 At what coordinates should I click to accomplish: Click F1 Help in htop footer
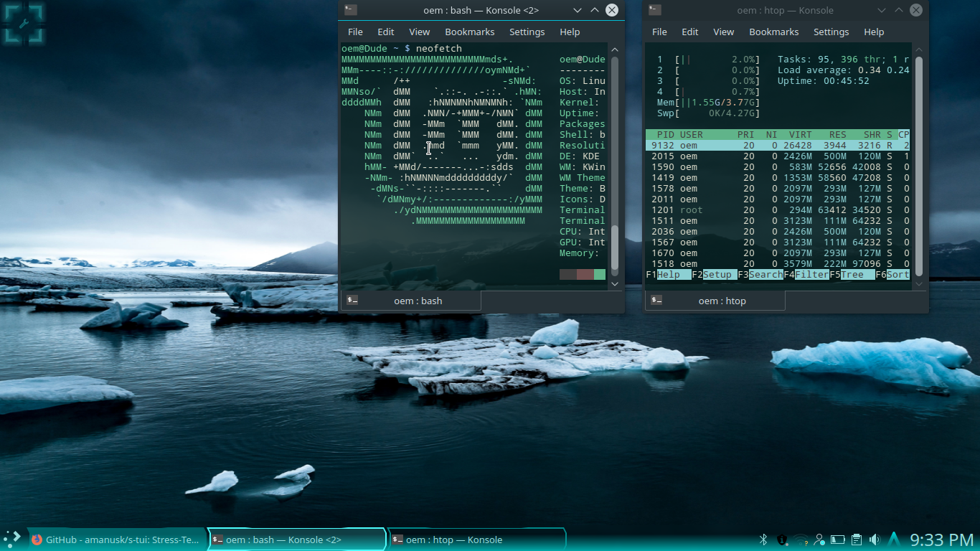point(669,275)
